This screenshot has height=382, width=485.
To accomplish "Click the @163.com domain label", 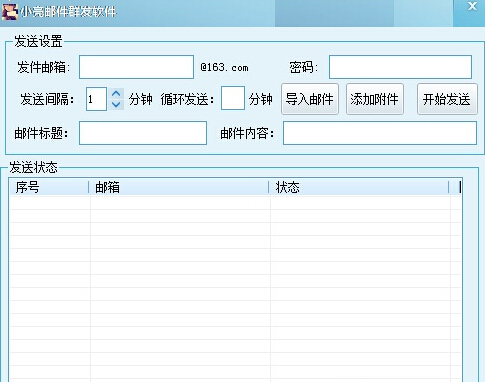I will (224, 68).
